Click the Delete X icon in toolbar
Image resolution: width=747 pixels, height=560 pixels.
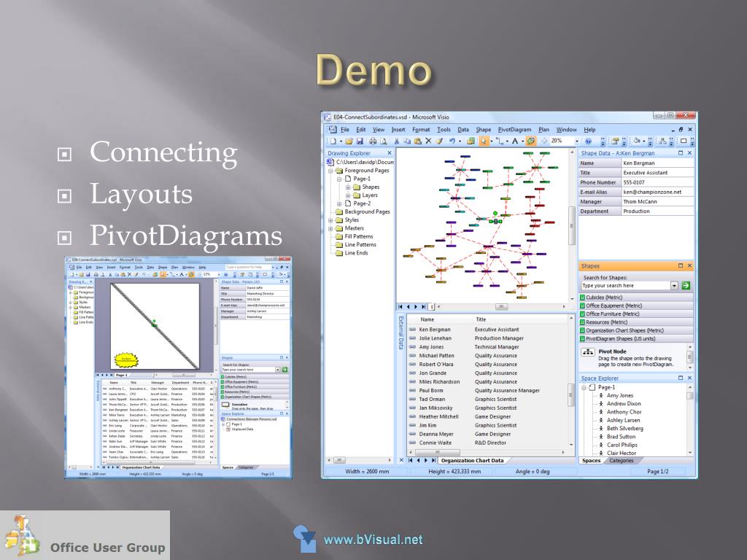(x=427, y=141)
